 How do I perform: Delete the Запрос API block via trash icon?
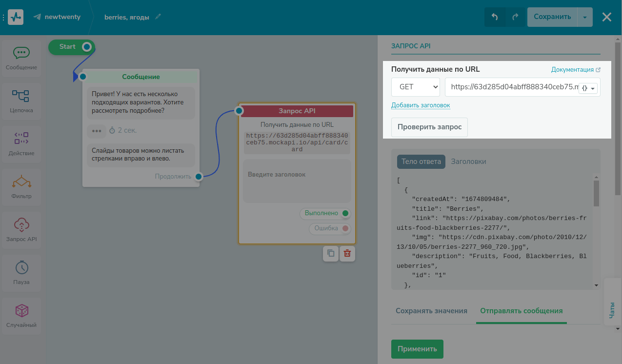tap(347, 253)
